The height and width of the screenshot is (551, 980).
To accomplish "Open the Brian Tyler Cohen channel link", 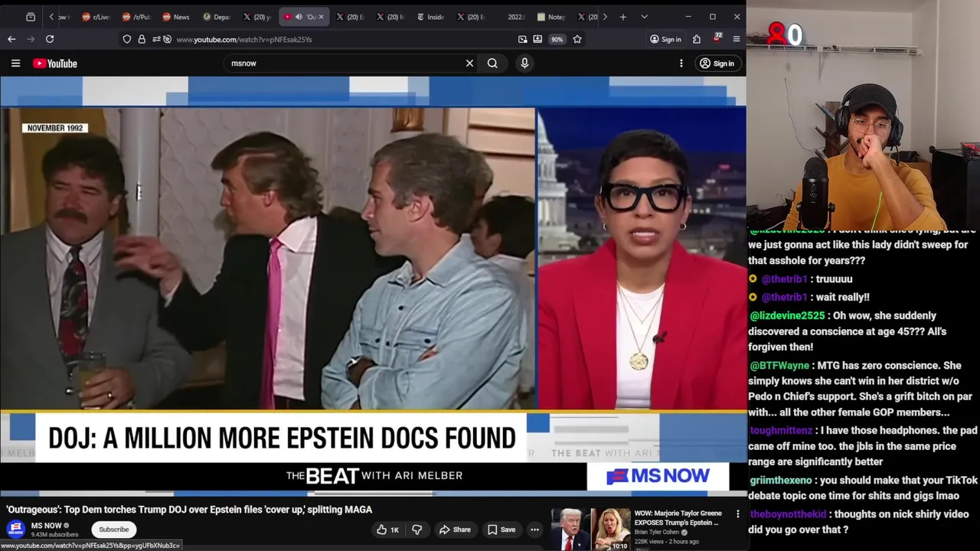I will click(x=658, y=532).
